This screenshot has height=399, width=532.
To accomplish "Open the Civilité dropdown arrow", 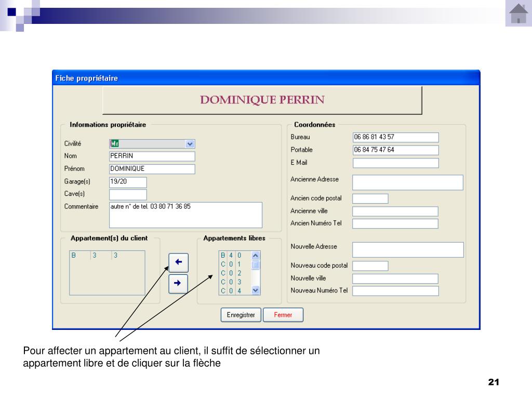I will [x=190, y=144].
